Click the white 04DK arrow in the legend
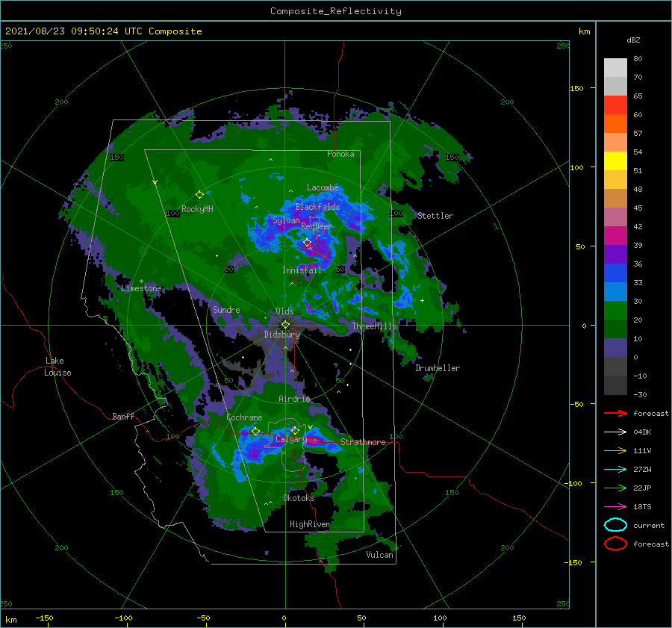The image size is (672, 628). pyautogui.click(x=615, y=432)
